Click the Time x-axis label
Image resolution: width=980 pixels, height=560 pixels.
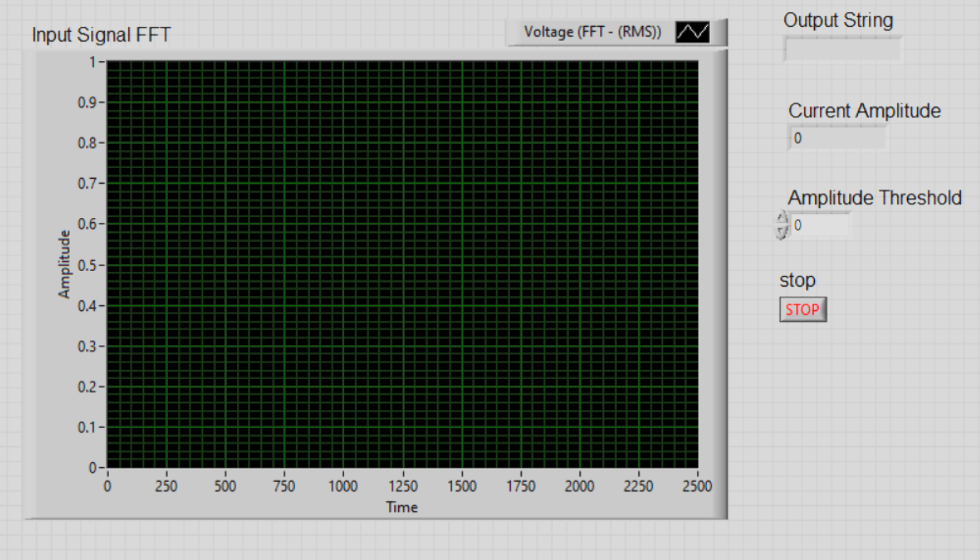[402, 507]
